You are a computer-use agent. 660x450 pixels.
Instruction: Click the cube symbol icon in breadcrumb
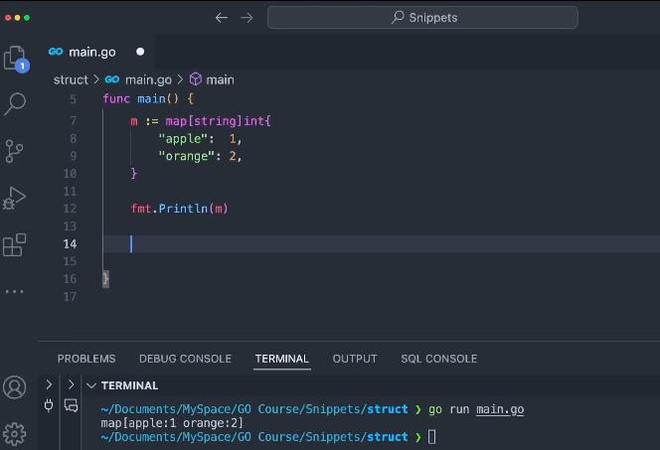[195, 79]
